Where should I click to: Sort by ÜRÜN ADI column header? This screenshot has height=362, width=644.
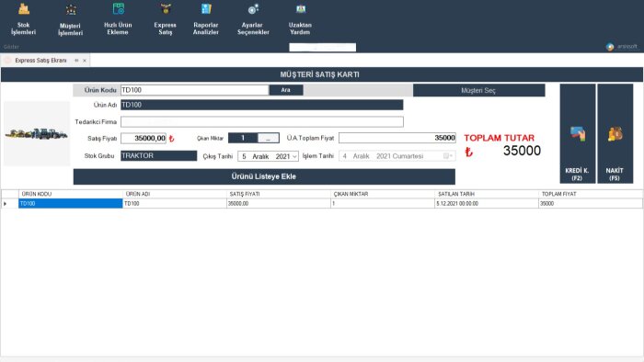[x=175, y=194]
